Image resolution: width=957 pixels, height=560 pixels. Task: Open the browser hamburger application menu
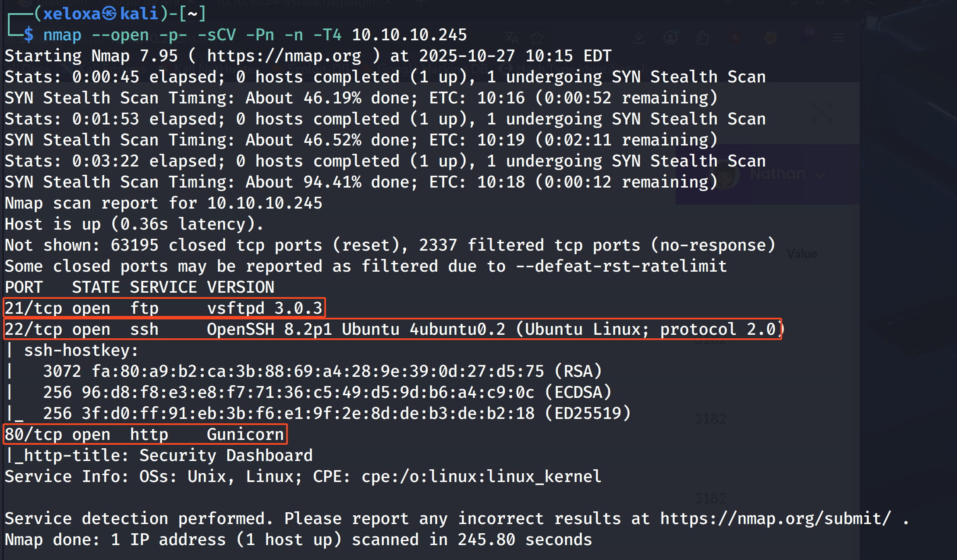pyautogui.click(x=839, y=38)
